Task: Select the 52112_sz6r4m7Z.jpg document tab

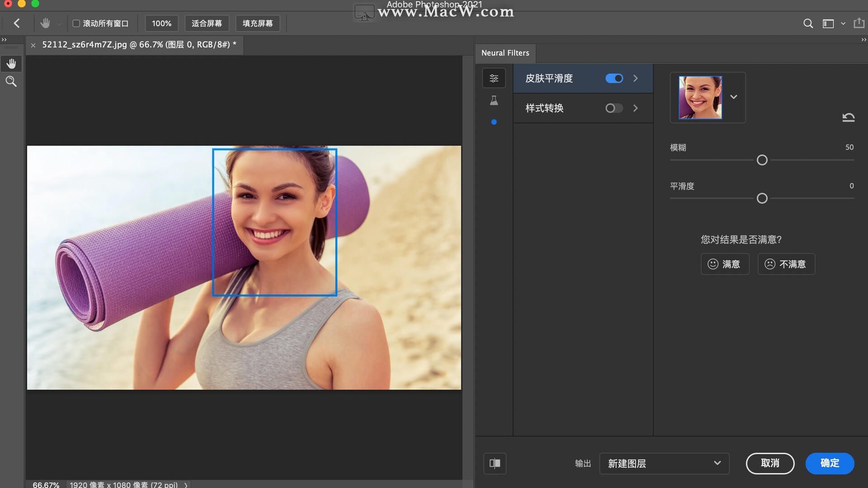Action: coord(138,45)
